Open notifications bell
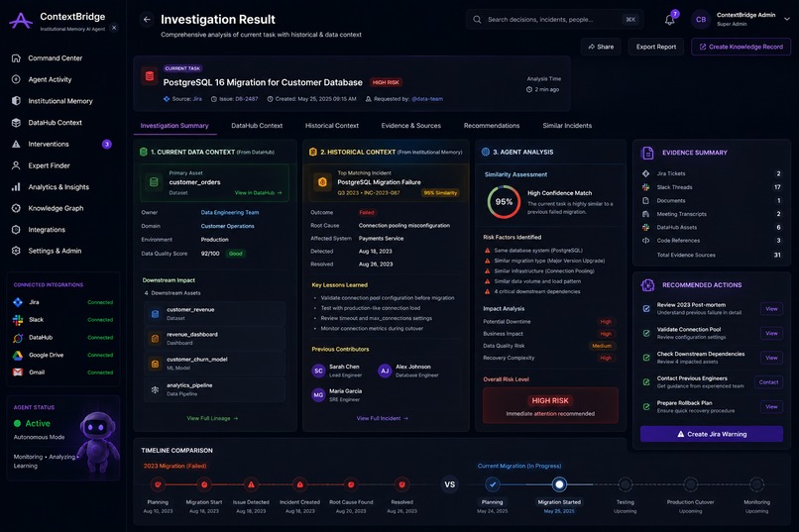This screenshot has height=532, width=799. click(669, 20)
